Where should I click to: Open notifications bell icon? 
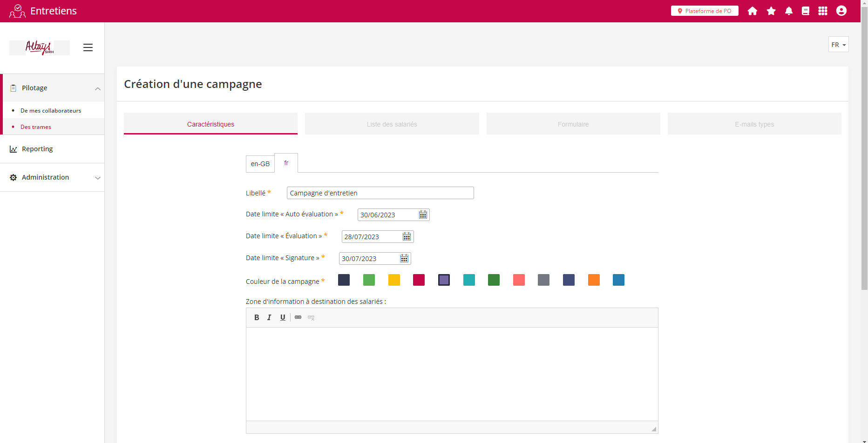(789, 11)
